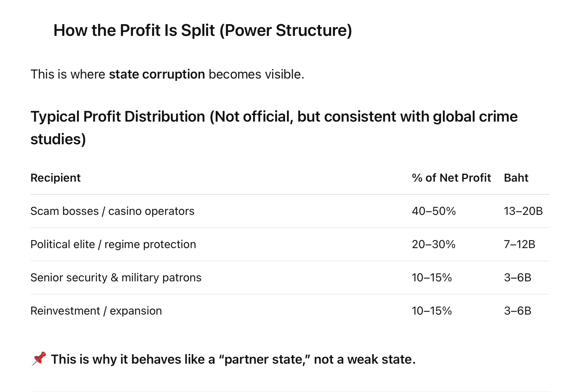Click heading How the Profit Is Split
Viewport: 580px width, 392px height.
click(202, 31)
